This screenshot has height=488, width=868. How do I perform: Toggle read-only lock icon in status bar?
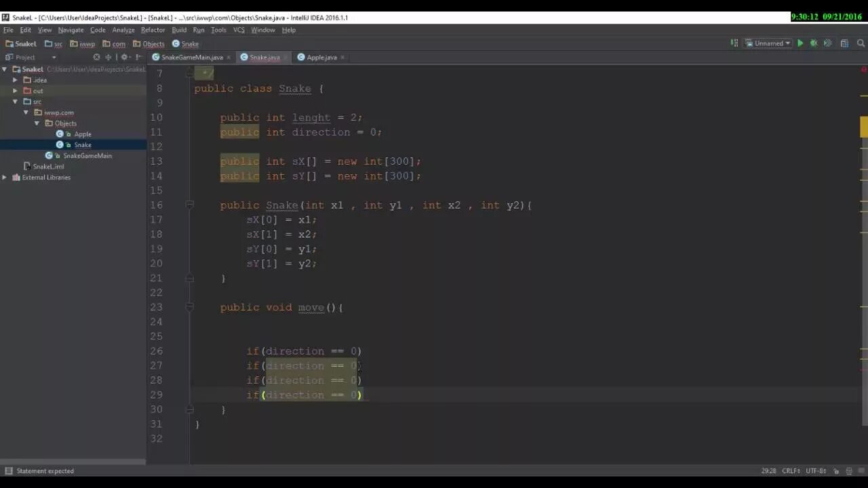click(x=837, y=471)
